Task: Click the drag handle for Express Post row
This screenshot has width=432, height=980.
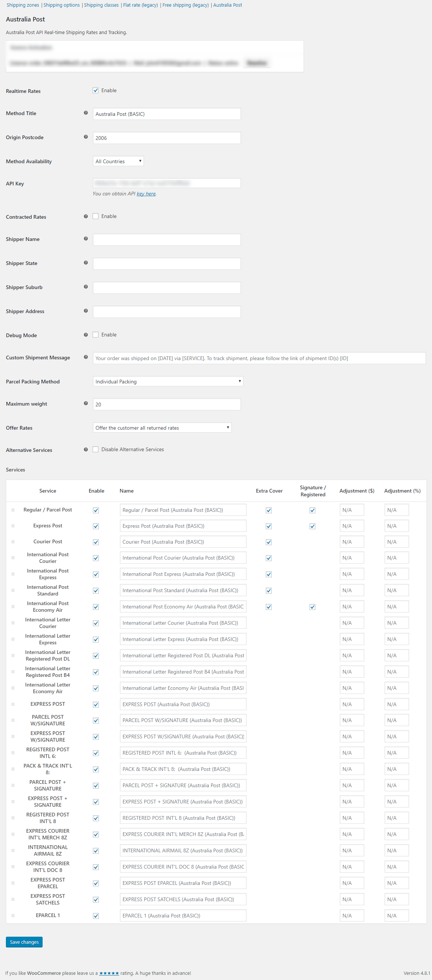Action: (13, 526)
